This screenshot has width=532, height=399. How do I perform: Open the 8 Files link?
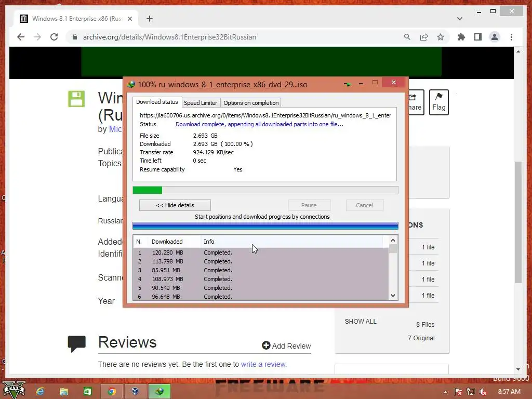(x=425, y=324)
